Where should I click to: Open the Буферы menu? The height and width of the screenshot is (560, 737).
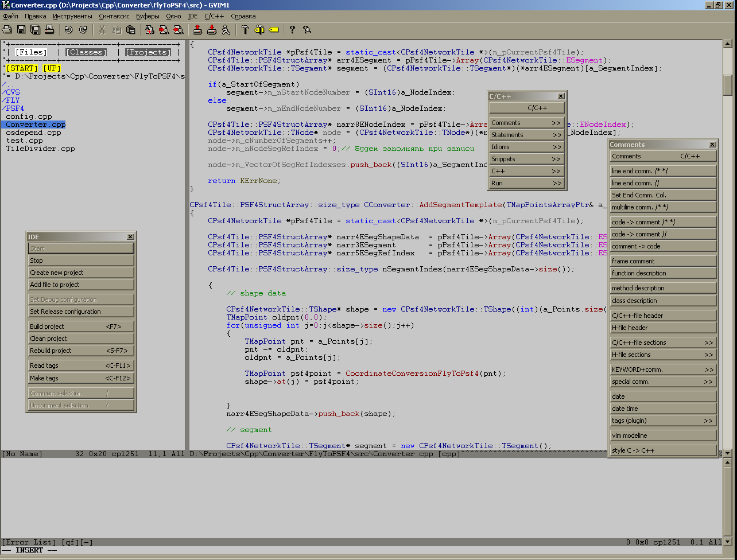point(148,16)
